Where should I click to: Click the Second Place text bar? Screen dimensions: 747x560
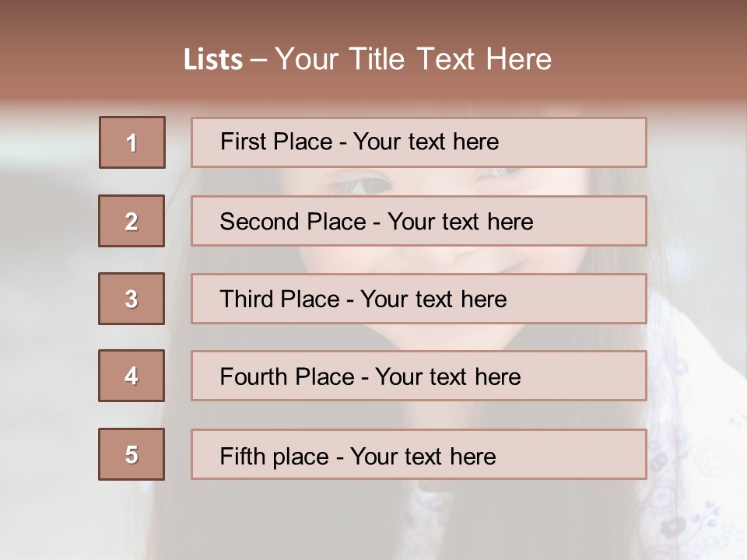click(419, 221)
